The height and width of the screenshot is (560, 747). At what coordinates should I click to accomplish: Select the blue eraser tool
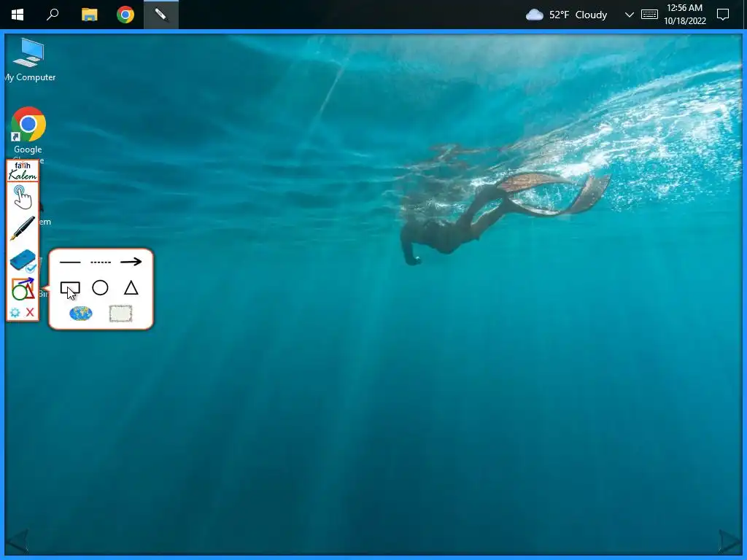23,261
